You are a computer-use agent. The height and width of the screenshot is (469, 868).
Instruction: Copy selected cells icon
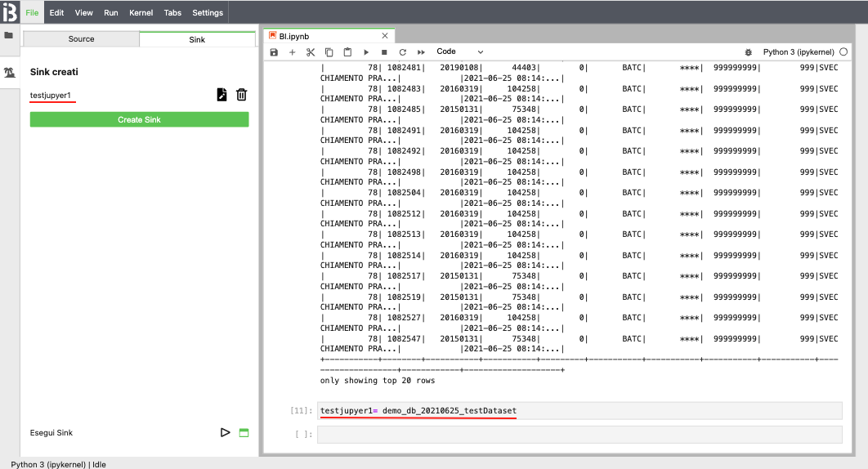pos(329,52)
